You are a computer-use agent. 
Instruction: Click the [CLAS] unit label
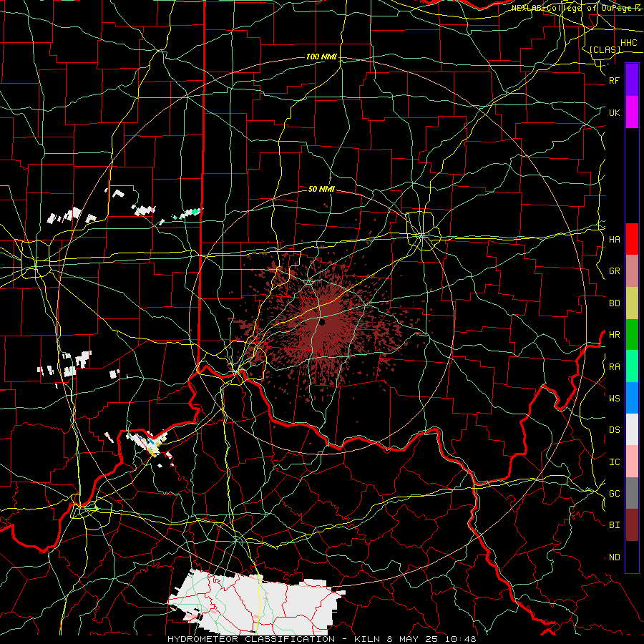[605, 49]
